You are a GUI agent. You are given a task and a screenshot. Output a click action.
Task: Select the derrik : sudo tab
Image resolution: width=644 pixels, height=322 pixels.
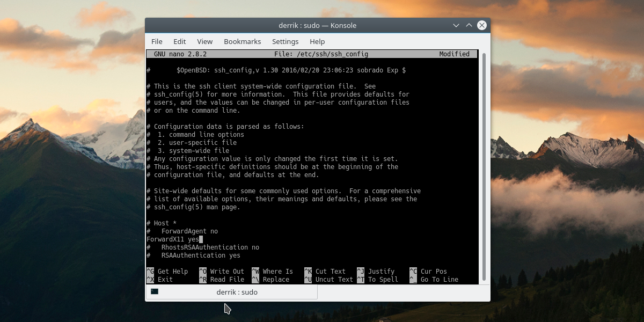pos(236,292)
